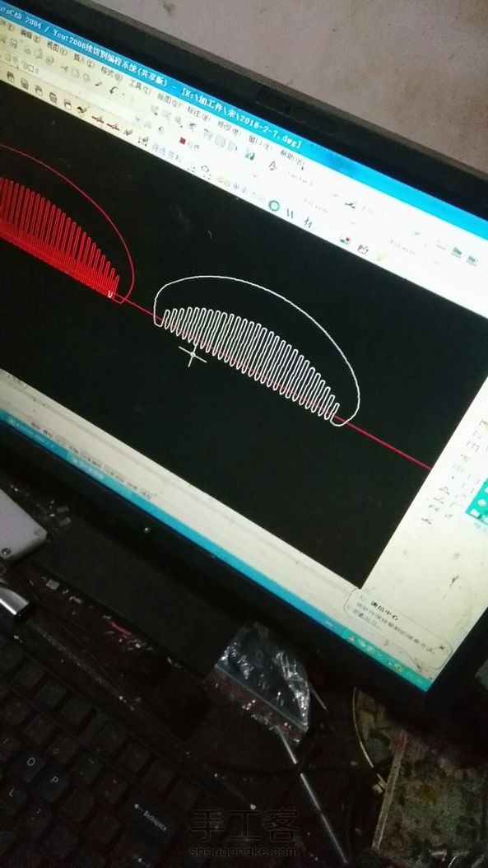Click the green ring icon in the Ycut toolbar
The image size is (488, 868).
pyautogui.click(x=273, y=206)
